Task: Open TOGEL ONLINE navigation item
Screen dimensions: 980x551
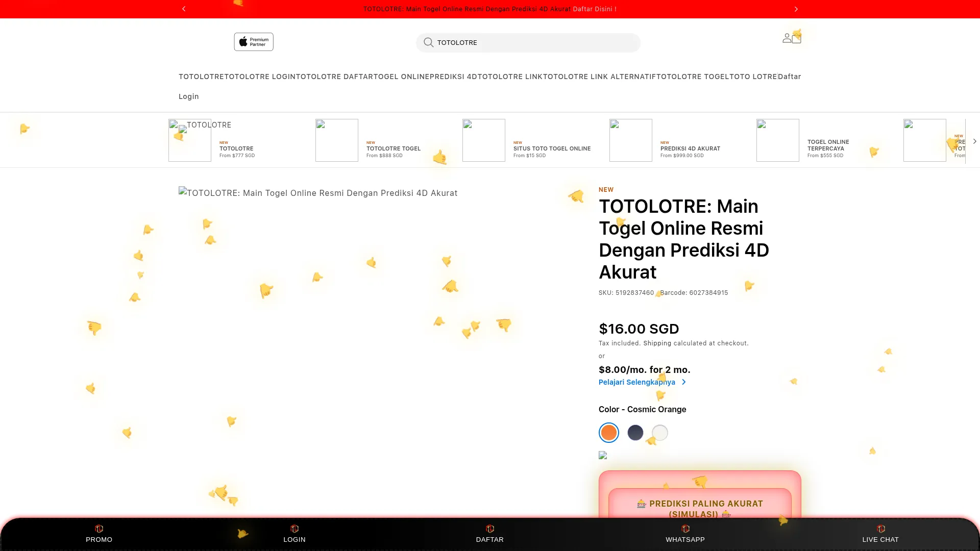Action: pos(402,77)
